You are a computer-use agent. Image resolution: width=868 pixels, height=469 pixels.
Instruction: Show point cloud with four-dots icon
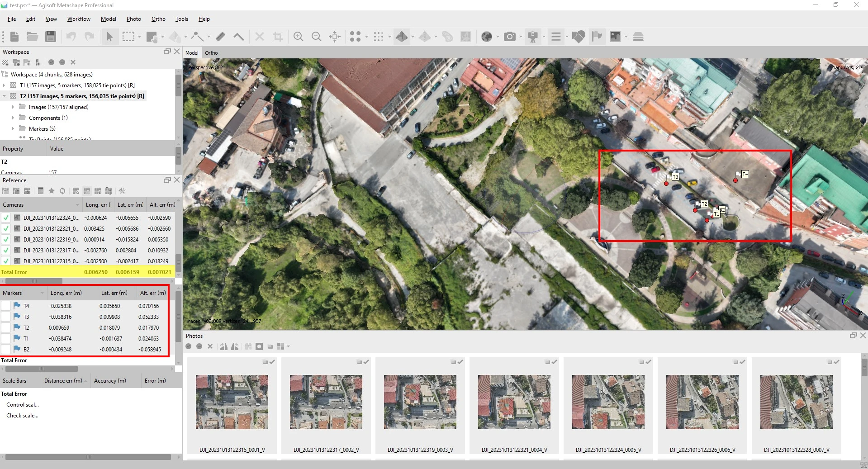coord(356,37)
